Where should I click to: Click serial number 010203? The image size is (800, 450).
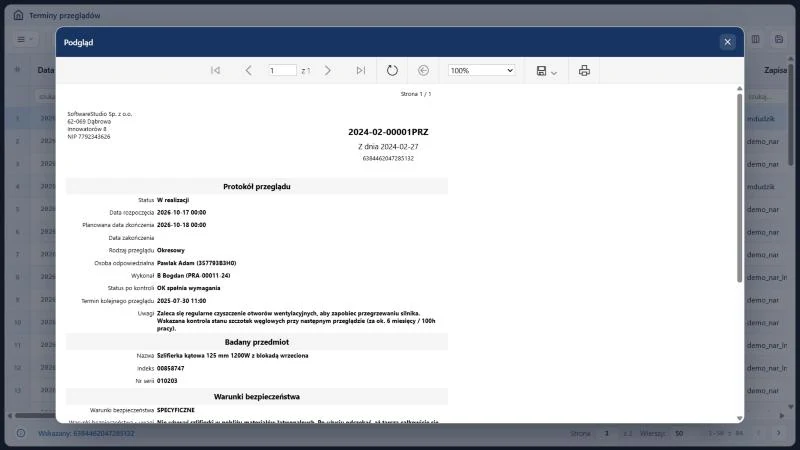[167, 381]
